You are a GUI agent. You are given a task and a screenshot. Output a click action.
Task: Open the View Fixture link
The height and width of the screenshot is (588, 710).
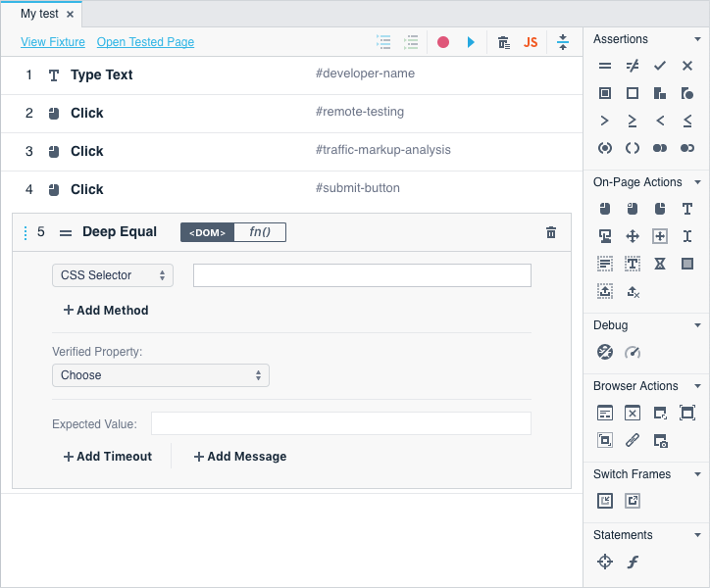[53, 42]
